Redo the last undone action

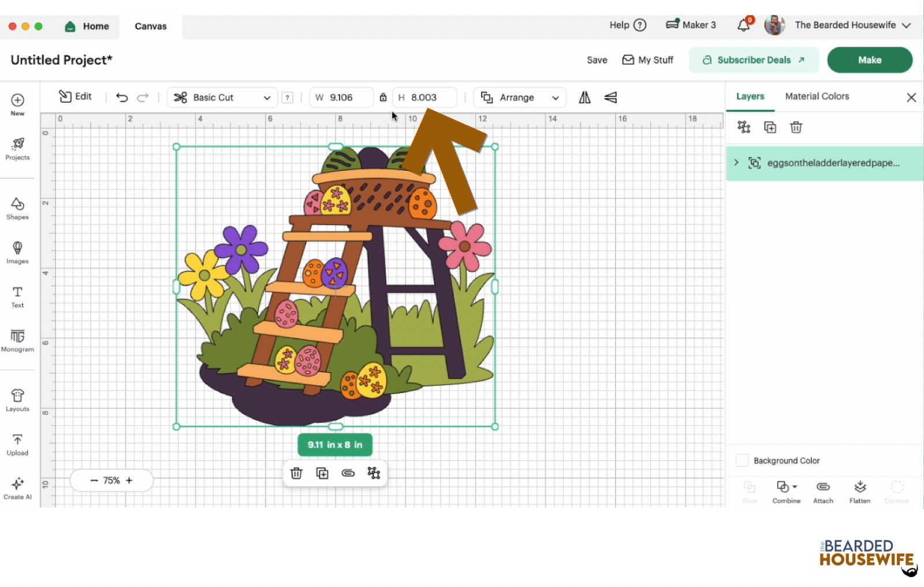tap(143, 98)
